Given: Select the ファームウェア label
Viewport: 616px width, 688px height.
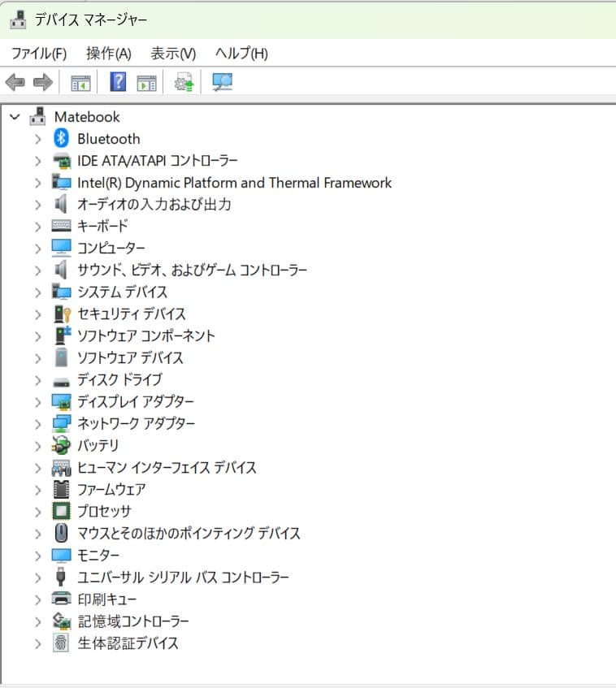Looking at the screenshot, I should 111,489.
